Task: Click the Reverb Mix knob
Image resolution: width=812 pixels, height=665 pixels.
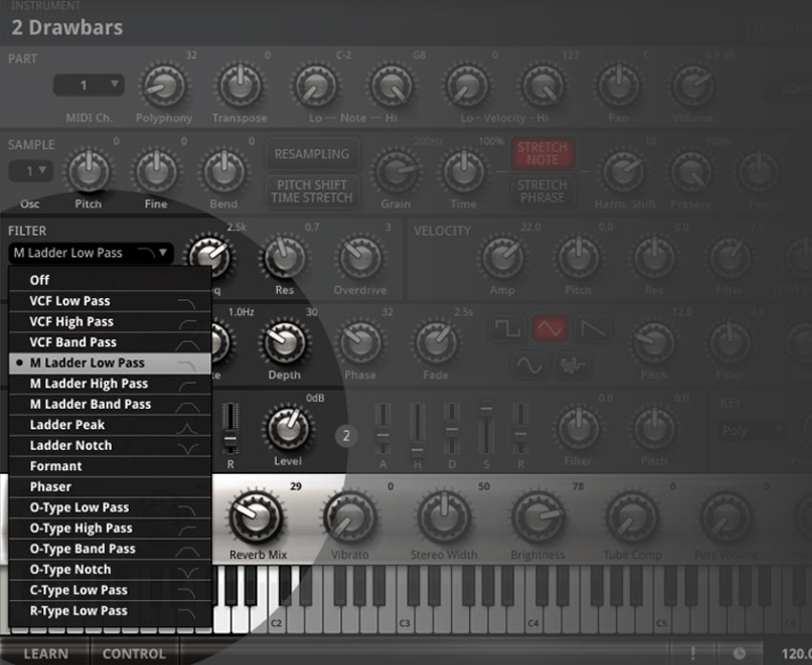Action: click(x=253, y=517)
